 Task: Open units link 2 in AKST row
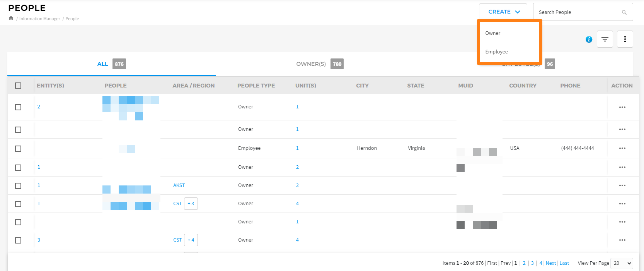pyautogui.click(x=297, y=185)
